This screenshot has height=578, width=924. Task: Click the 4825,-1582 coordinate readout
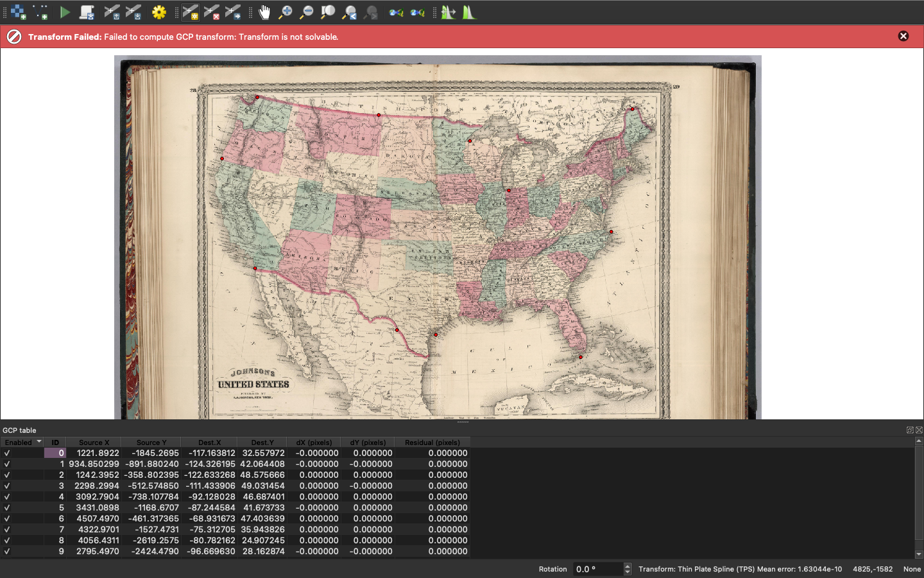click(873, 569)
